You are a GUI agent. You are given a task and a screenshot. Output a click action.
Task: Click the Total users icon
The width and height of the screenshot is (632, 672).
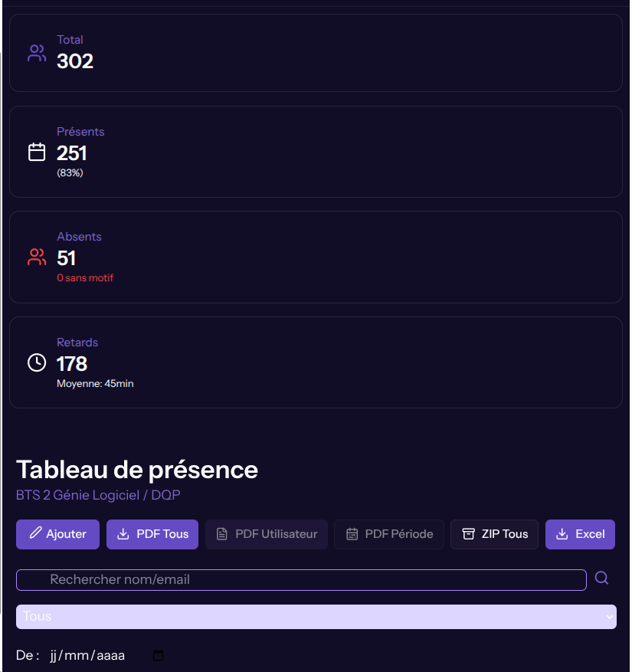coord(37,53)
